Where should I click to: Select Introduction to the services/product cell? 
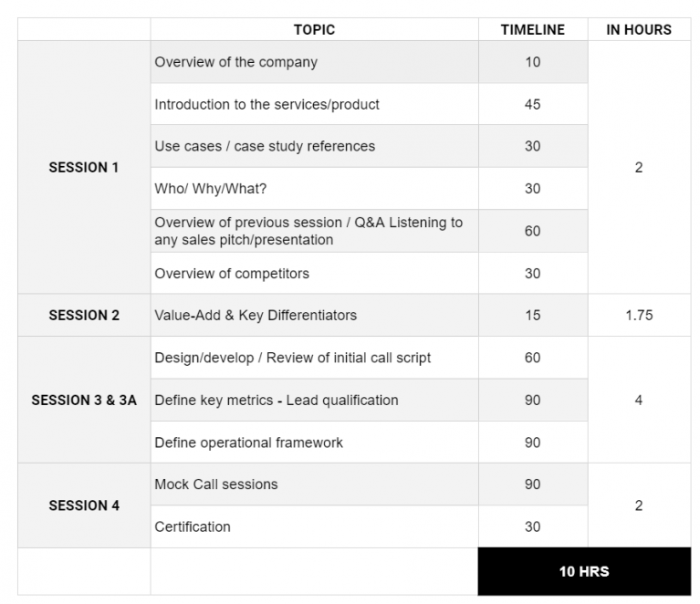pyautogui.click(x=314, y=104)
